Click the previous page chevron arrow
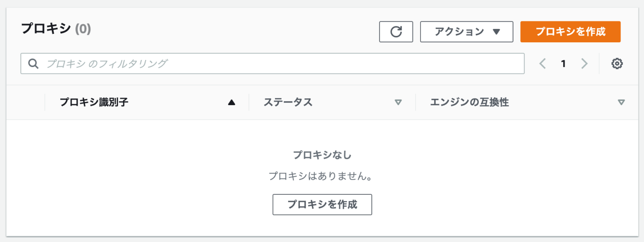 (x=543, y=63)
